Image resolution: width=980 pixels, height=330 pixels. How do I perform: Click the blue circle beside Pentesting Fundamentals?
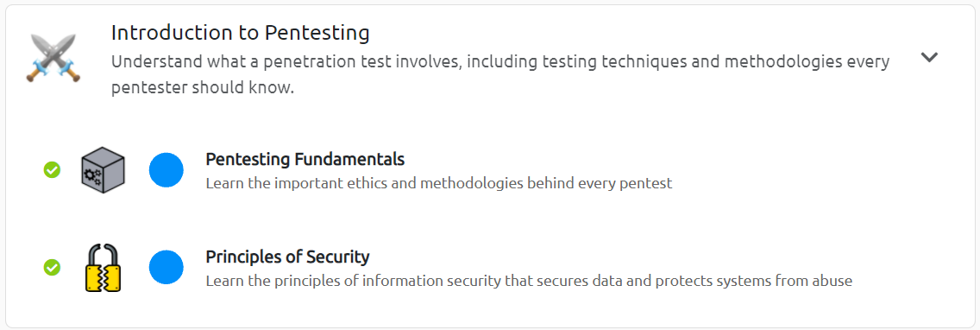coord(166,169)
